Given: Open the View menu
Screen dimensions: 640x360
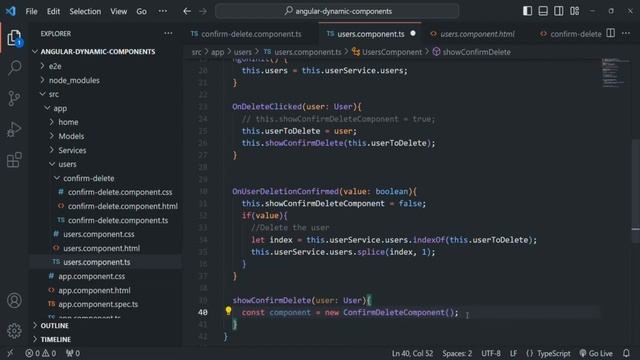Looking at the screenshot, I should pos(118,11).
